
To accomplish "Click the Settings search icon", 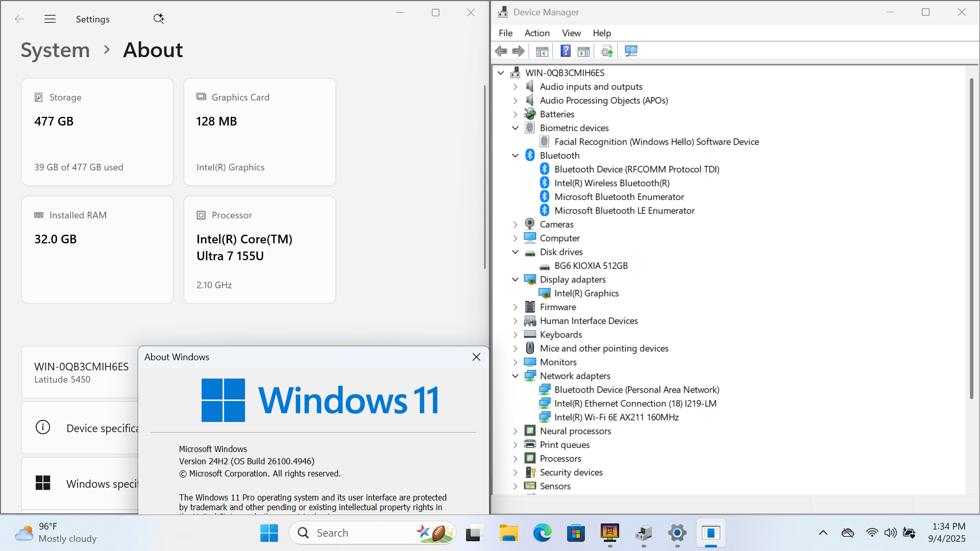I will [159, 19].
